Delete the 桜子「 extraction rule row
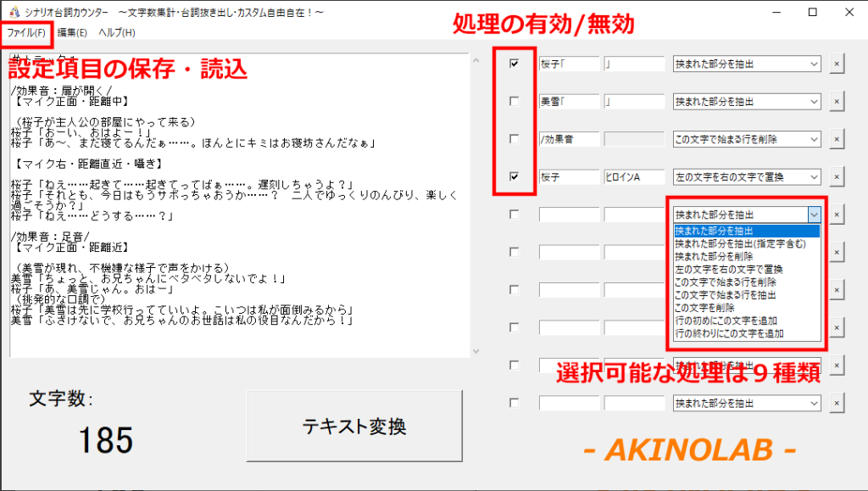868x491 pixels. pos(837,64)
